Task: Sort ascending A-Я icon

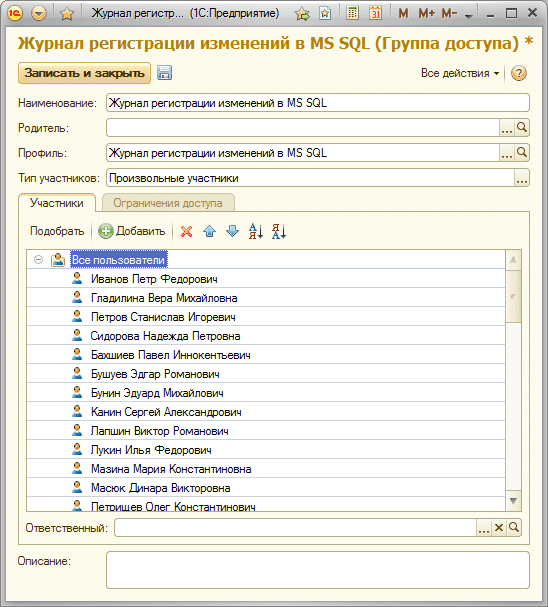Action: click(x=255, y=231)
